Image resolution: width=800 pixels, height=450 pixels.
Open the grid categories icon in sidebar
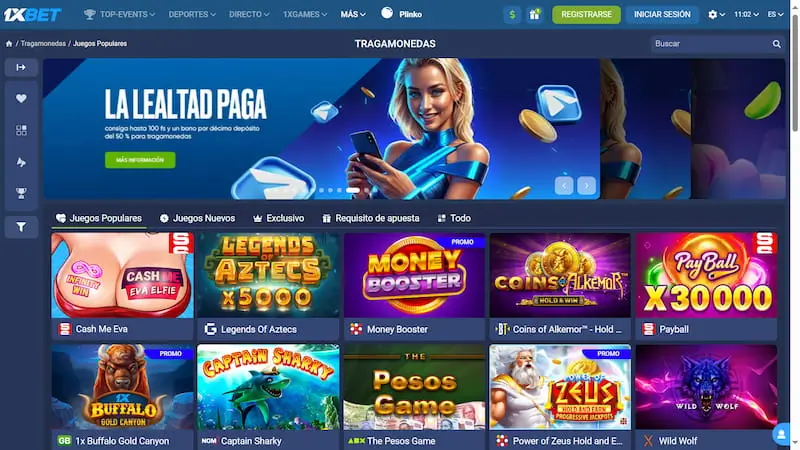21,131
